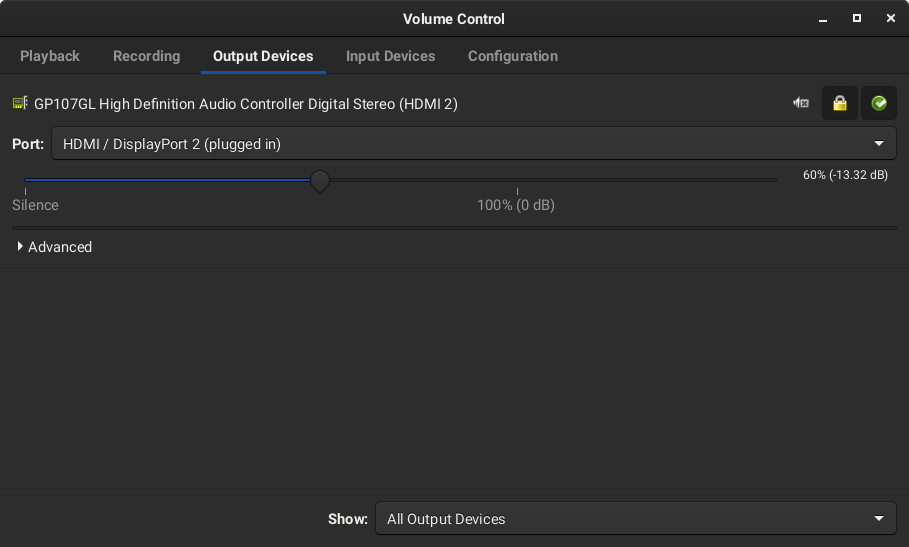Set volume at the 100% (0 dB) mark
Screen dimensions: 909x547
point(517,180)
